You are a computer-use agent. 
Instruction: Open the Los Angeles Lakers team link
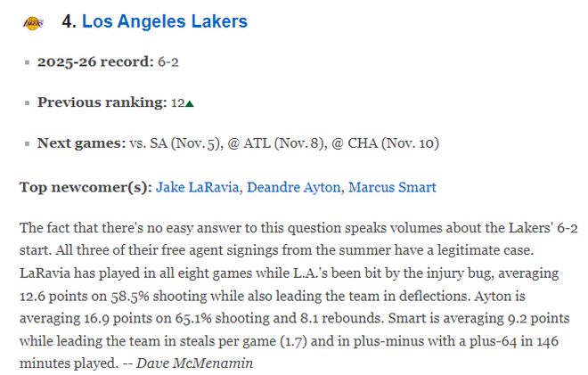[165, 22]
